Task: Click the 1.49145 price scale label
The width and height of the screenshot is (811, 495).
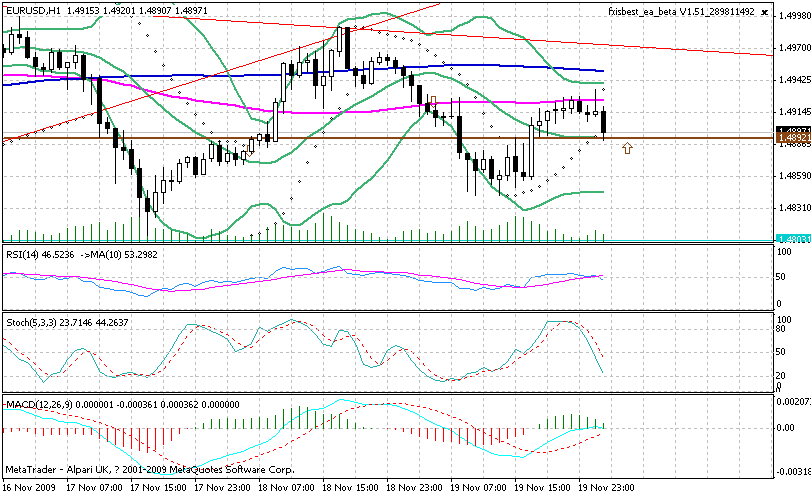Action: (794, 112)
